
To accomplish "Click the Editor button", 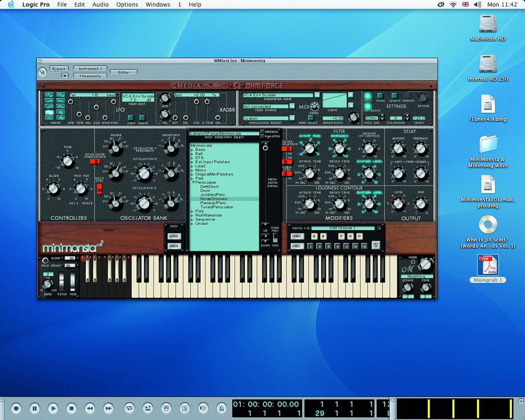I will (123, 72).
